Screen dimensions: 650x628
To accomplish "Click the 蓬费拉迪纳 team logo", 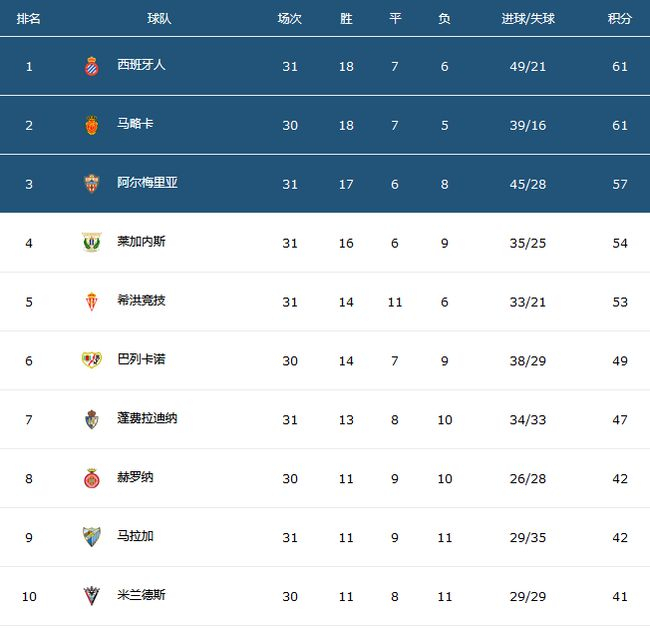I will 92,419.
